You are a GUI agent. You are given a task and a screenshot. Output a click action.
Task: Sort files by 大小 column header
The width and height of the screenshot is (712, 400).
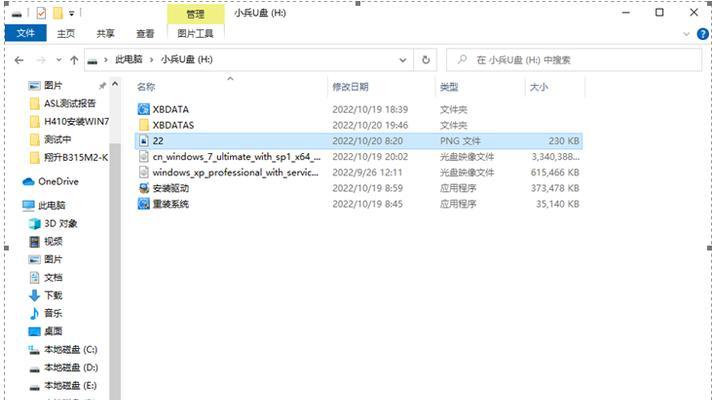coord(539,87)
